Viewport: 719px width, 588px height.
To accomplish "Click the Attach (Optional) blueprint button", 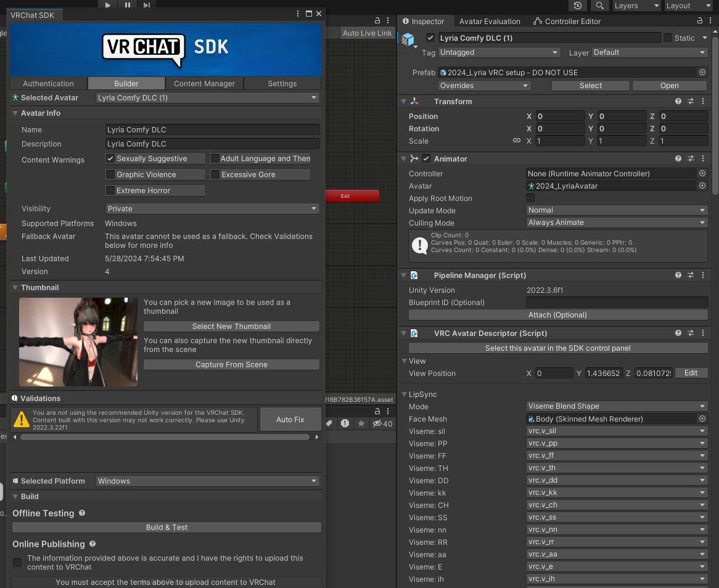I will click(x=557, y=315).
